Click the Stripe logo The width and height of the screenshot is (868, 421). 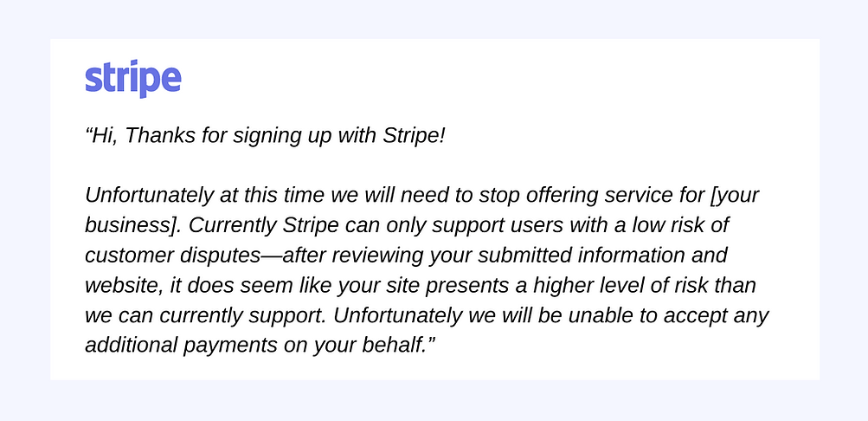click(133, 79)
